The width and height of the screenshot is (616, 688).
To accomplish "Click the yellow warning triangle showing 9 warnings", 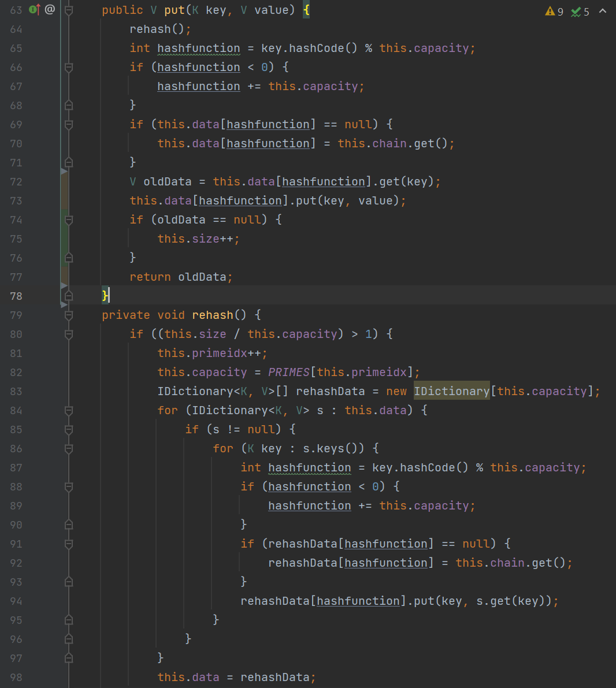I will click(550, 12).
